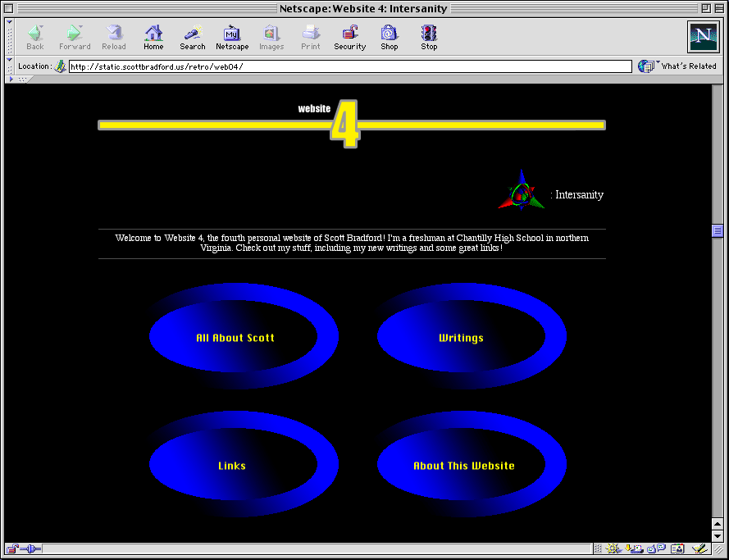Click the padlock security indicator in status bar
This screenshot has height=560, width=729.
tap(11, 549)
